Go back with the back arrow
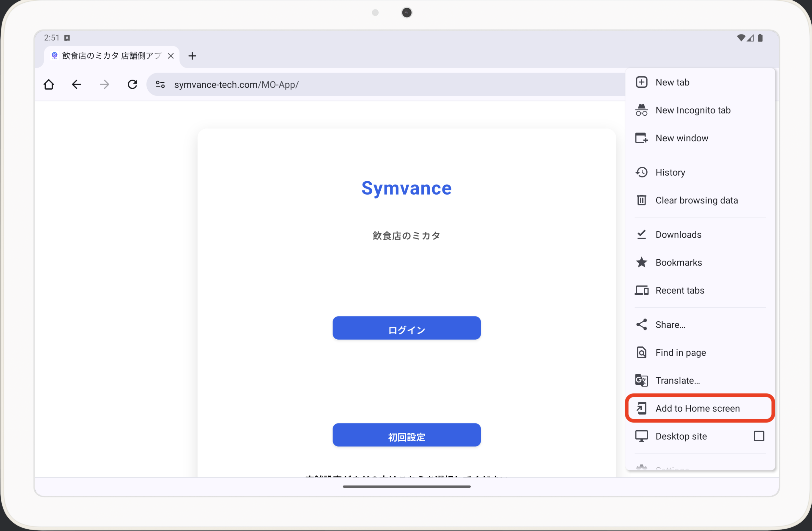812x531 pixels. (x=76, y=84)
